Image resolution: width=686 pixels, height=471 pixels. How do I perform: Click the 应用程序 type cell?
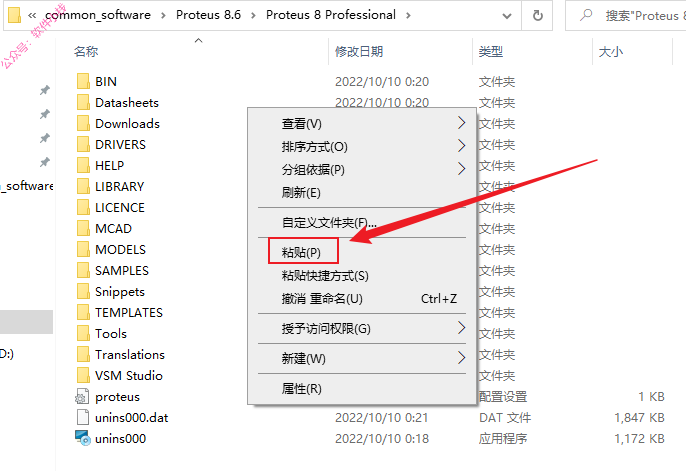coord(503,439)
